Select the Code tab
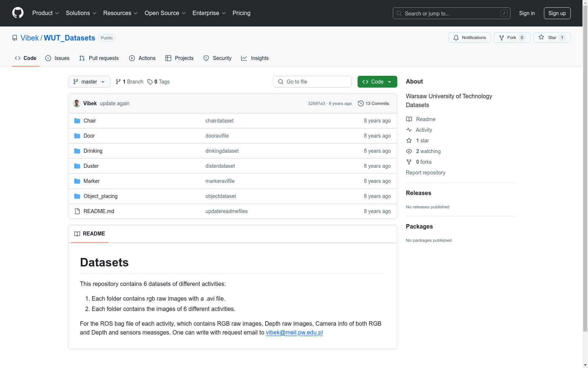Image resolution: width=588 pixels, height=368 pixels. 26,58
